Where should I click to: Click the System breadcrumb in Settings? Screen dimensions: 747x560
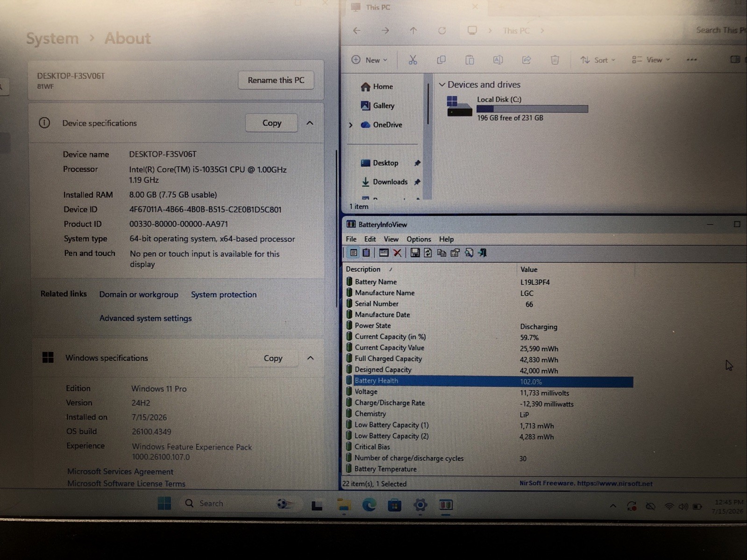(x=52, y=38)
